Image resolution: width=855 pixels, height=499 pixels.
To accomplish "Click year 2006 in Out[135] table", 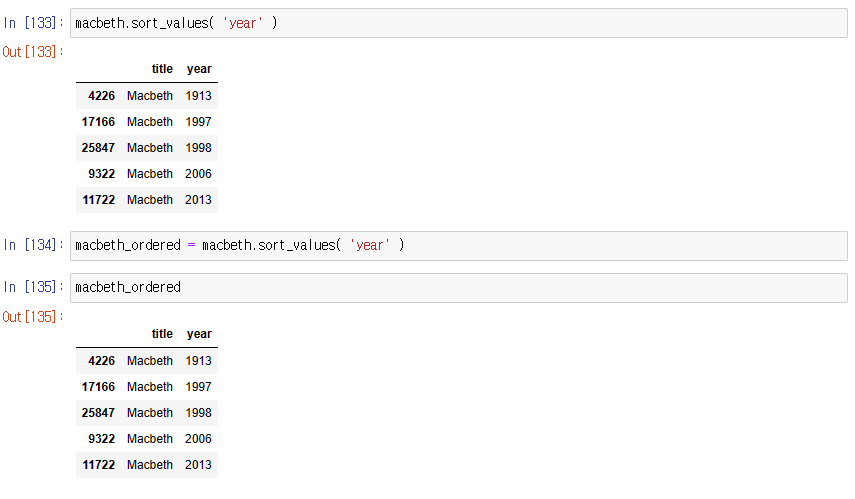I will 198,439.
